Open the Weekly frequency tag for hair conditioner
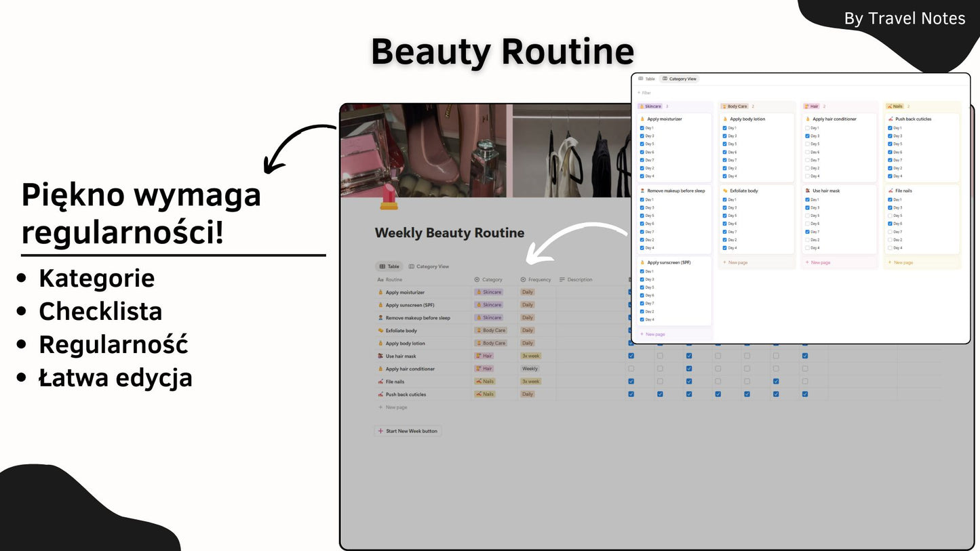 click(530, 369)
